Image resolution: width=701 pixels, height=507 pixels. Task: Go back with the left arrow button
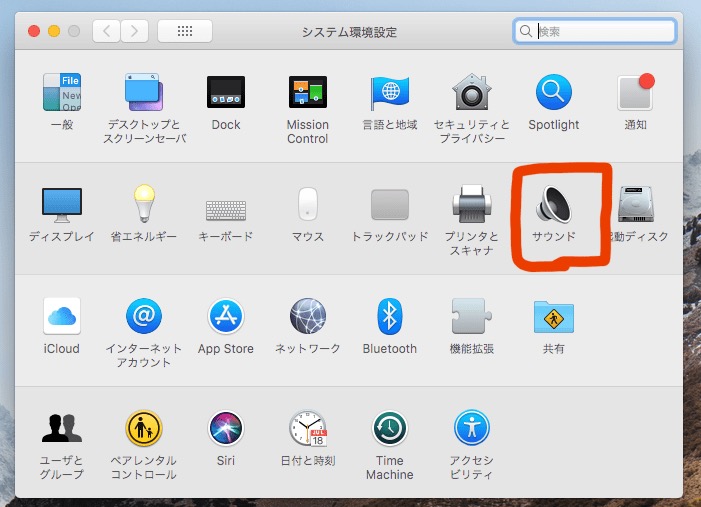(106, 31)
